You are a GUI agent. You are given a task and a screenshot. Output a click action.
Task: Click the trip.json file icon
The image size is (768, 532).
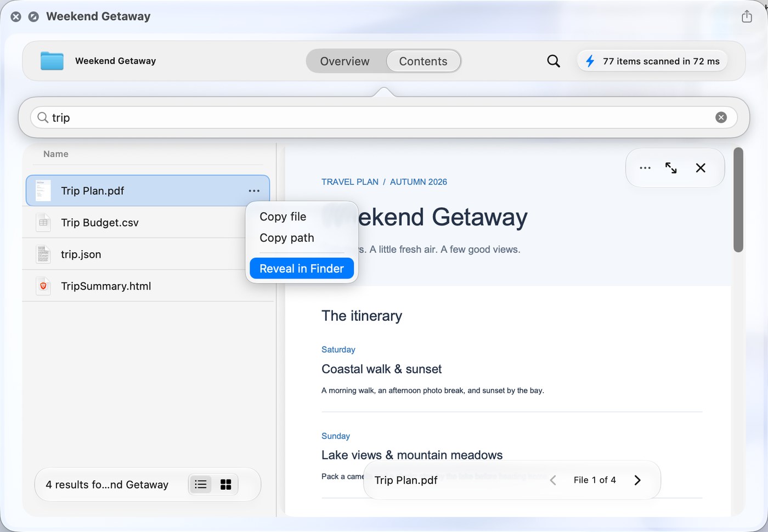[x=43, y=254]
